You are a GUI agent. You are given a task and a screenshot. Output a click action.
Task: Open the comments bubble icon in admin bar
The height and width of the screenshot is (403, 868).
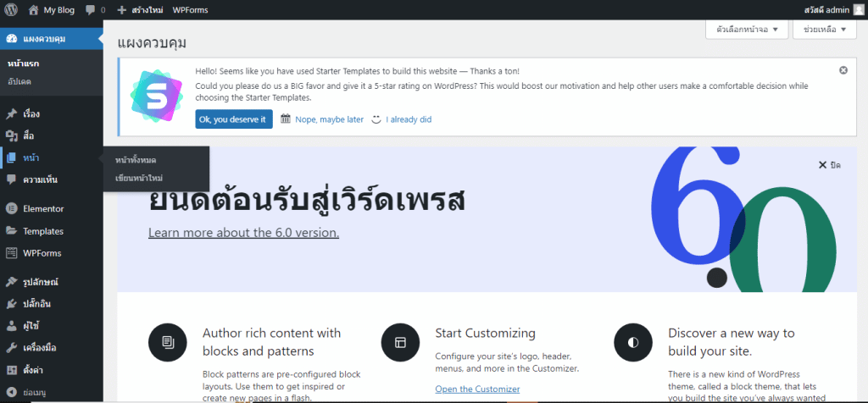91,10
